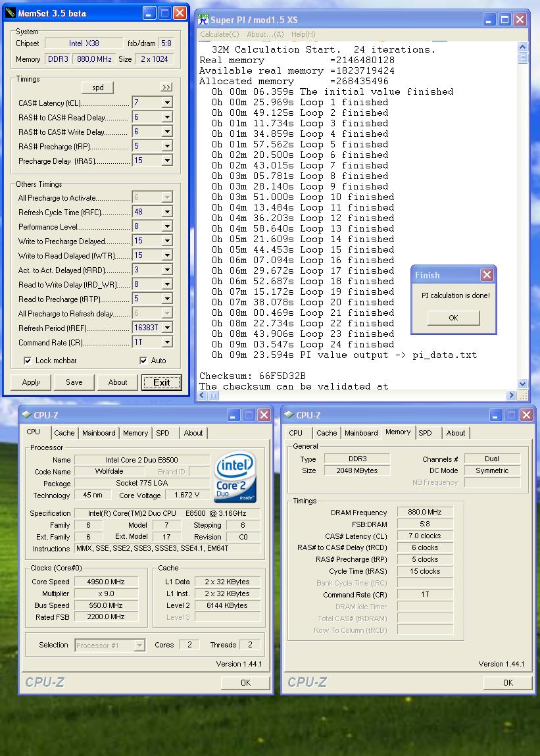Switch to CPU tab in right CPU-Z window

(x=295, y=433)
